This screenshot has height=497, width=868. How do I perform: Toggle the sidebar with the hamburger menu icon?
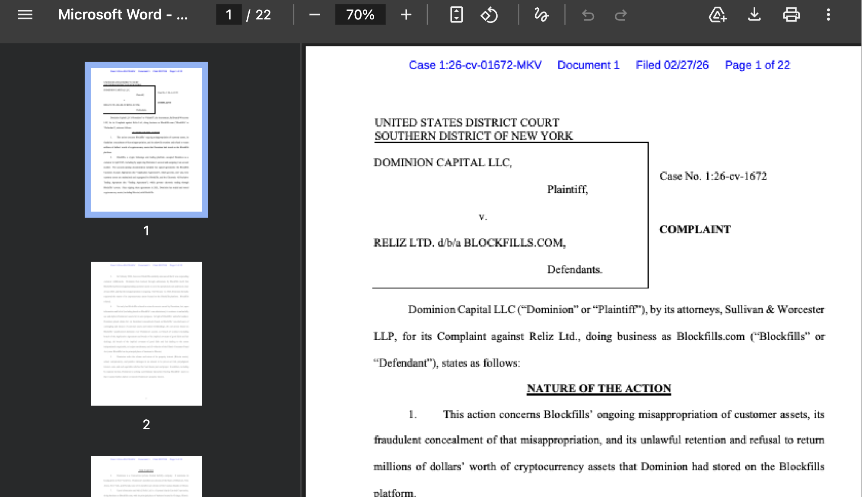tap(25, 15)
